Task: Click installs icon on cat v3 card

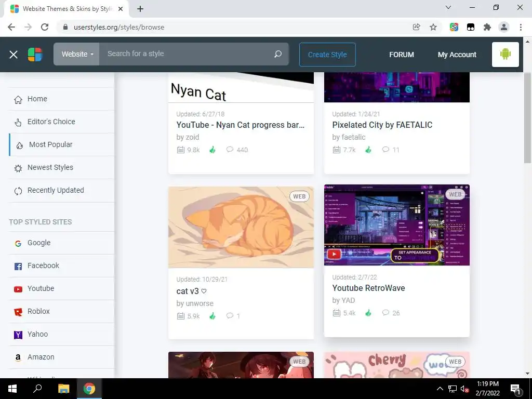Action: coord(180,316)
